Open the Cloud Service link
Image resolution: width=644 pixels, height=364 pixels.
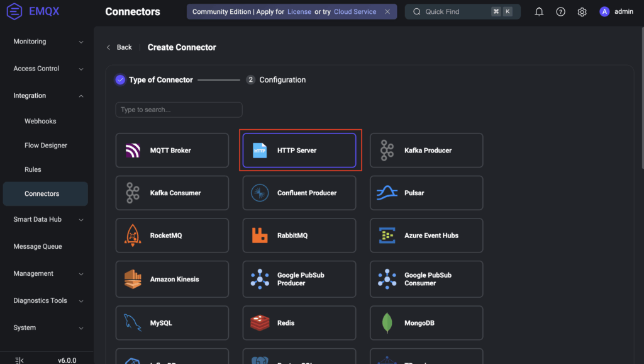pyautogui.click(x=355, y=12)
